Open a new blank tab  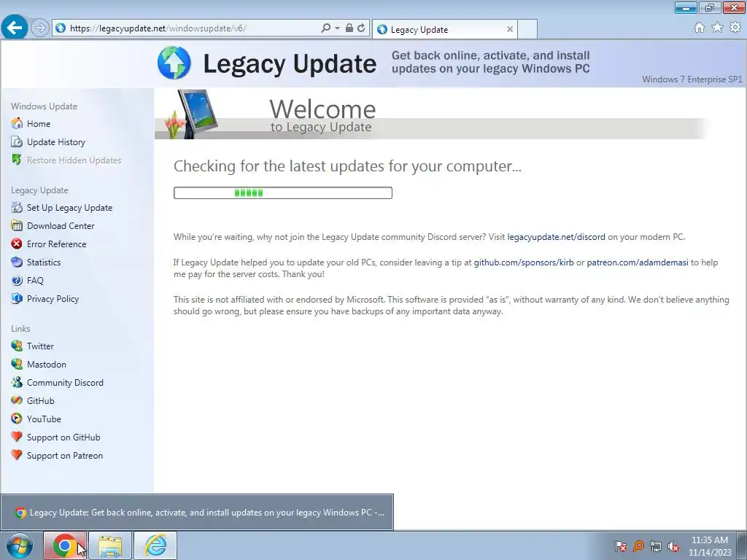[x=527, y=29]
